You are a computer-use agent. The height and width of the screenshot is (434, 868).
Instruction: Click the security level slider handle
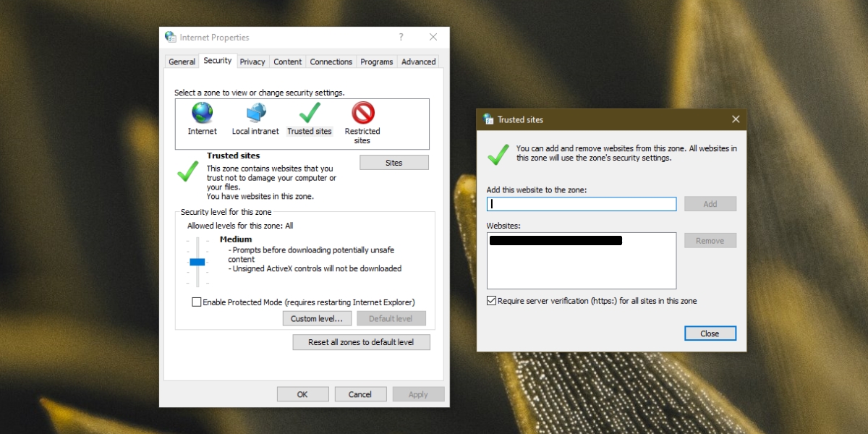(197, 262)
